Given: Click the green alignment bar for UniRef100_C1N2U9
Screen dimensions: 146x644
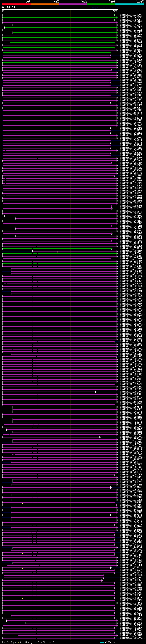Looking at the screenshot, I should tap(59, 15).
